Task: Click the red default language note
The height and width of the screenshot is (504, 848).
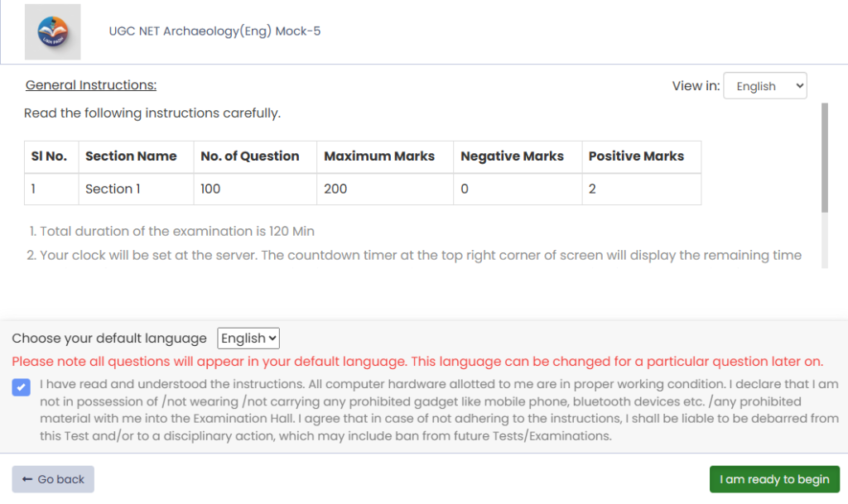Action: coord(417,362)
